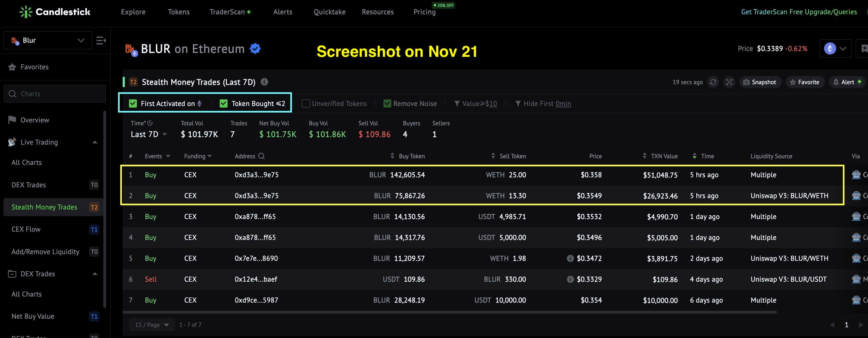Take a Snapshot of the table

click(x=760, y=82)
